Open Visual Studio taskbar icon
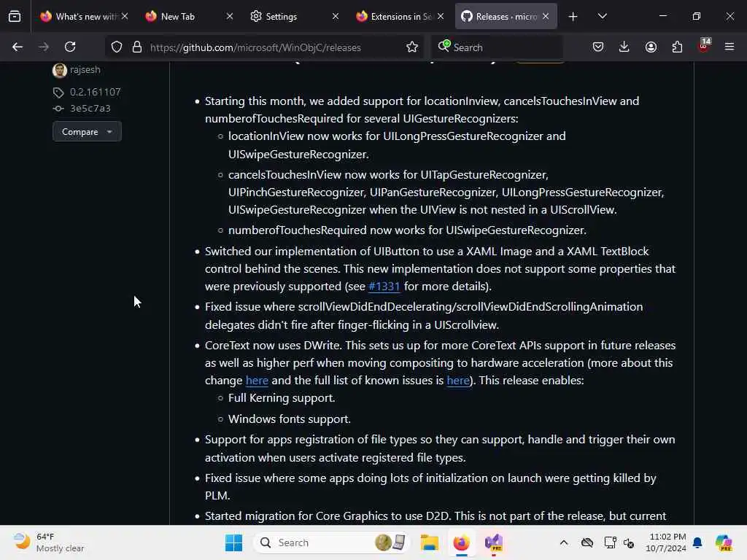 point(494,542)
